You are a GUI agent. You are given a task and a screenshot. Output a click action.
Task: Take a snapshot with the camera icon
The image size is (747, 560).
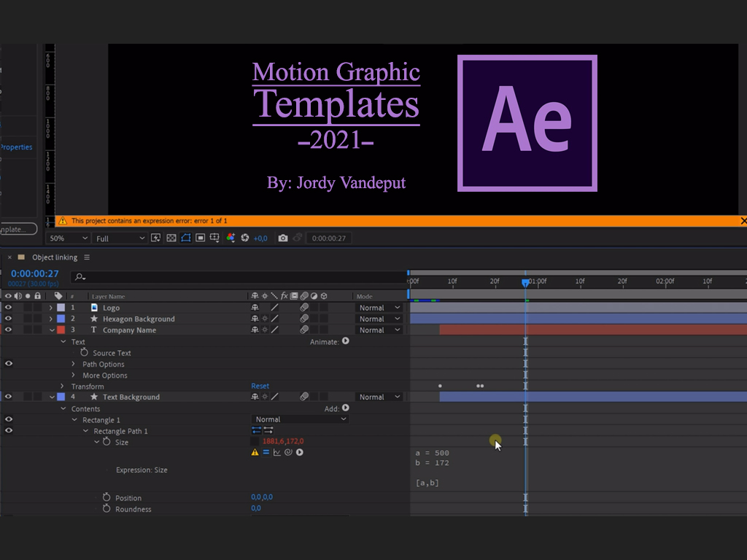pos(283,238)
